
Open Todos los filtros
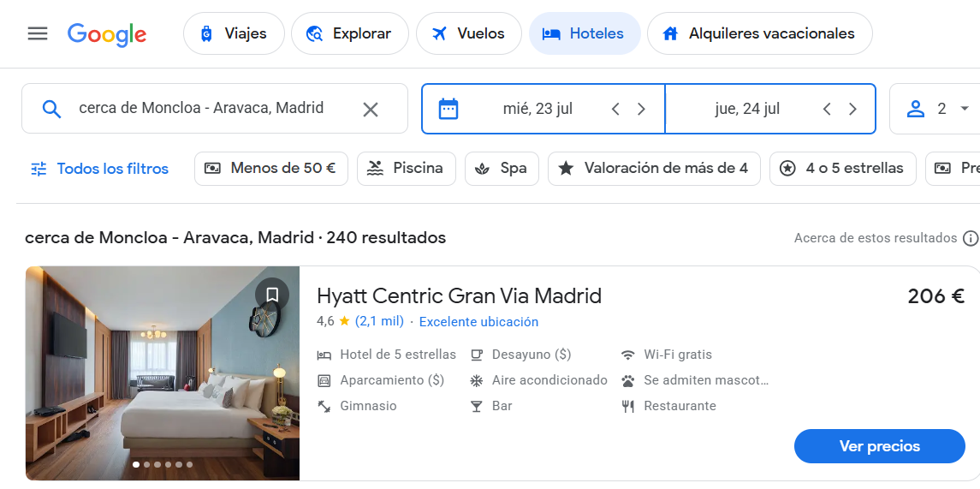point(100,169)
